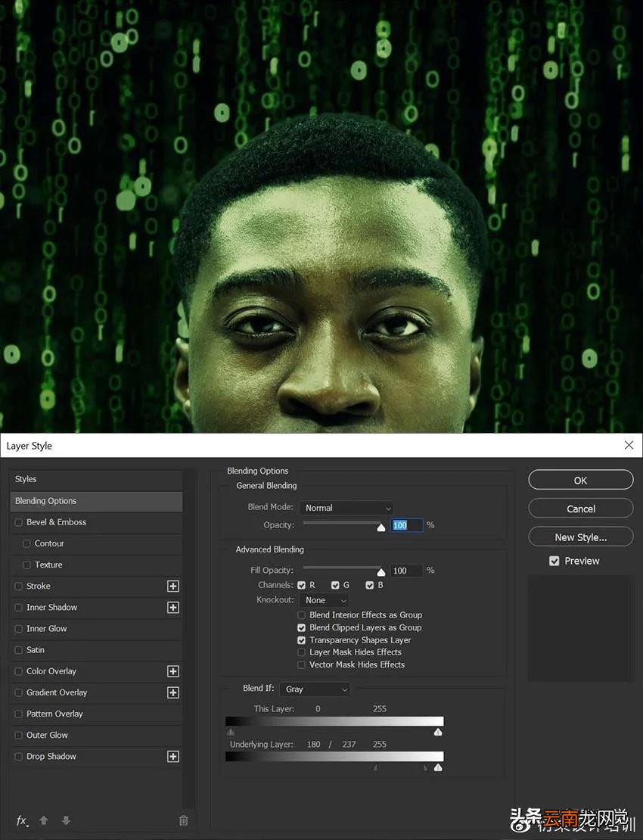Click the plus icon beside Stroke
643x840 pixels.
coord(173,586)
